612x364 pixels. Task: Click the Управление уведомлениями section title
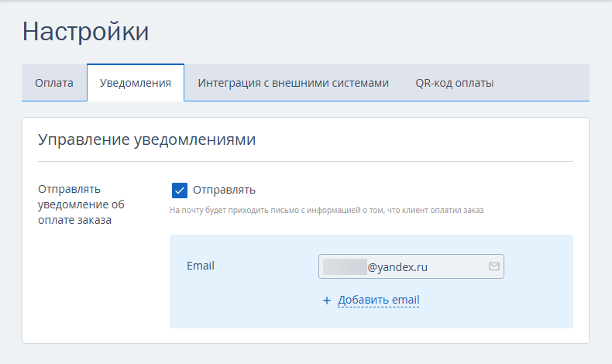(146, 139)
